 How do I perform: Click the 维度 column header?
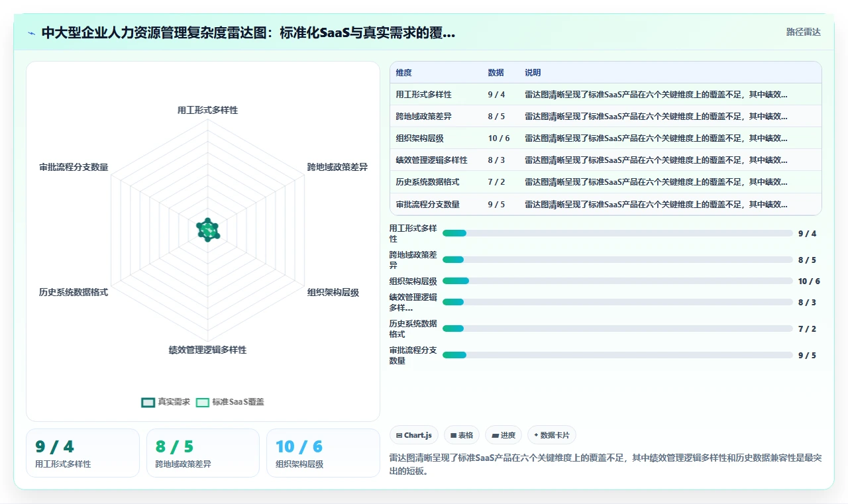coord(404,73)
